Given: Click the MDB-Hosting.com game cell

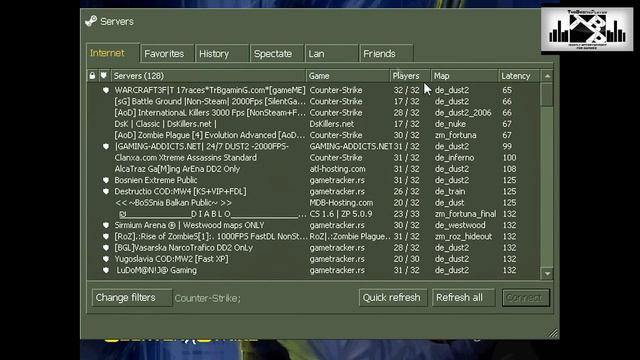Looking at the screenshot, I should coord(341,203).
